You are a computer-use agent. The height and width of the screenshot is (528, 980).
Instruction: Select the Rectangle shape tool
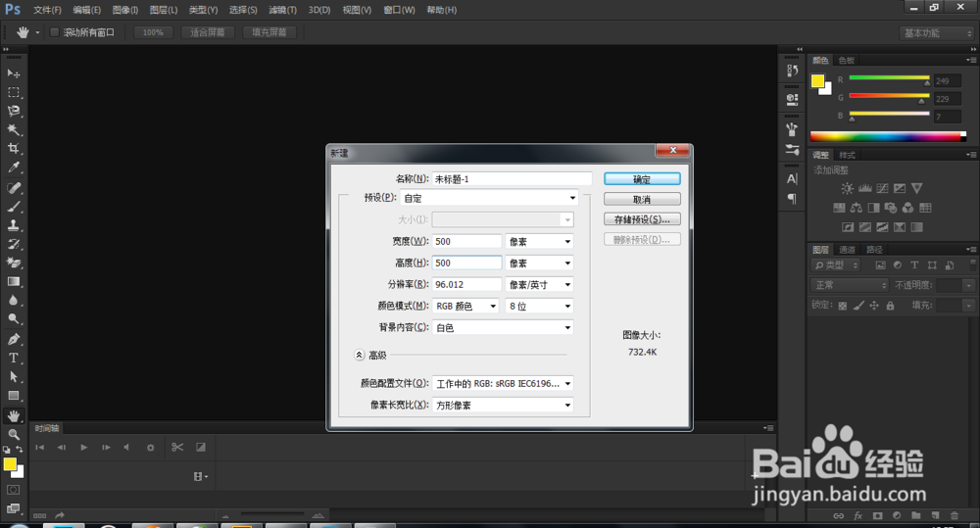click(x=13, y=396)
